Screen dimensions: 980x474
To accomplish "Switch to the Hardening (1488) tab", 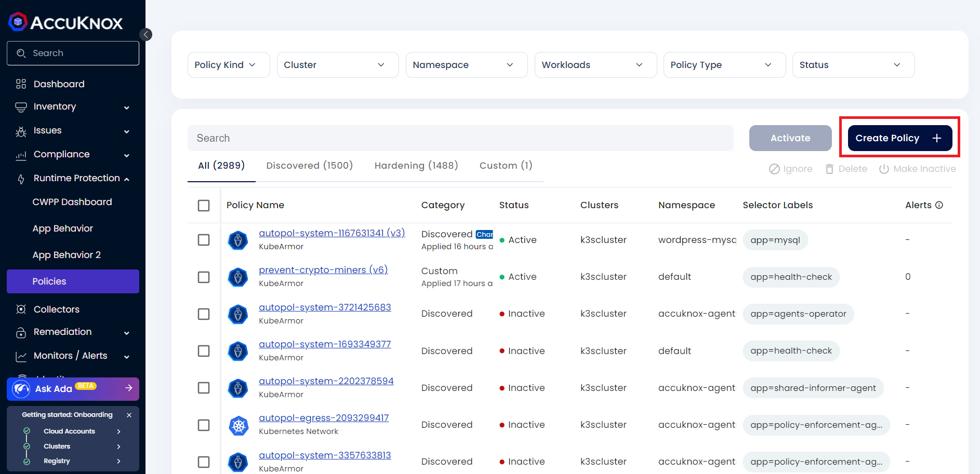I will pyautogui.click(x=416, y=166).
